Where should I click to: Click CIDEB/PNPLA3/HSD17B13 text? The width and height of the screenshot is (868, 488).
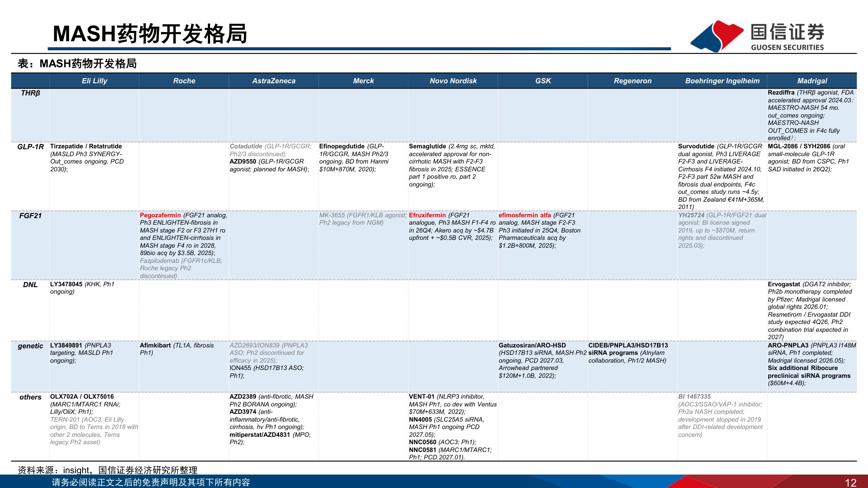[x=628, y=345]
